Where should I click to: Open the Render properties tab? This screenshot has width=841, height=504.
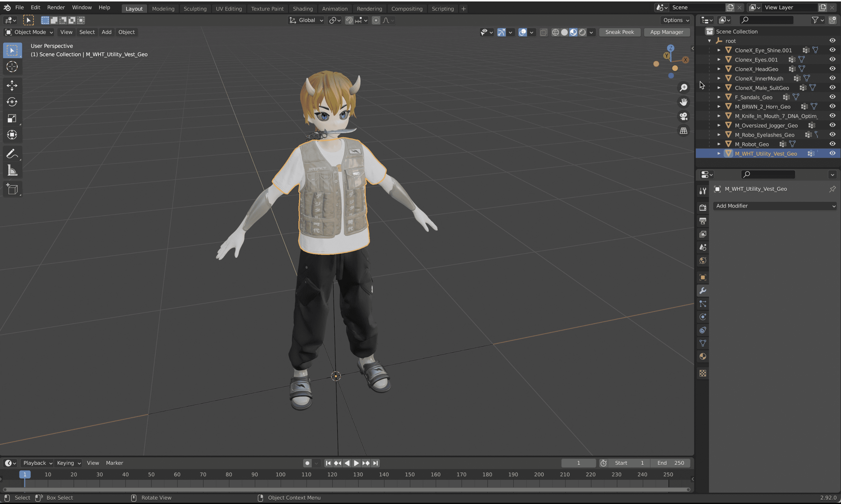(703, 208)
